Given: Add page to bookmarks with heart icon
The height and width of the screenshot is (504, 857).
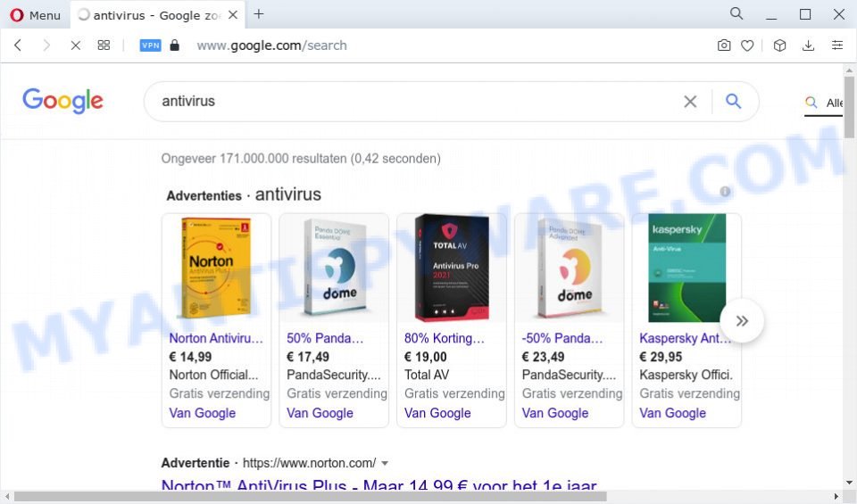Looking at the screenshot, I should (747, 45).
